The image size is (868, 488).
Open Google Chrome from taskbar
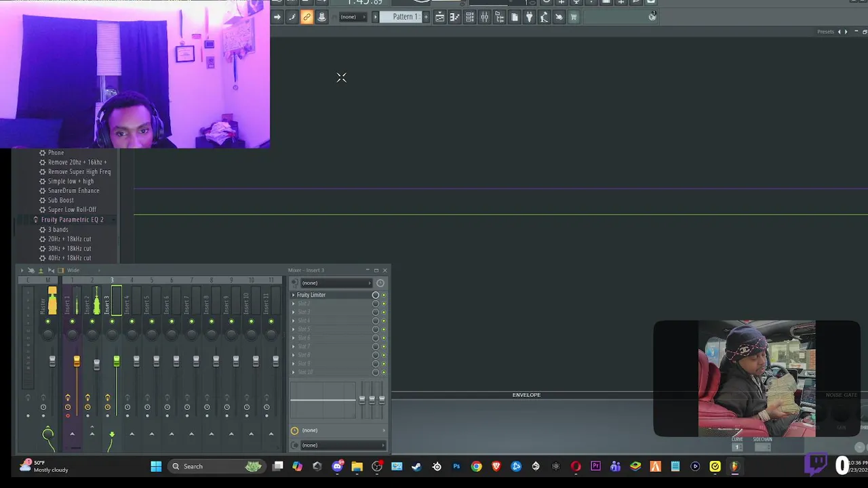tap(476, 466)
